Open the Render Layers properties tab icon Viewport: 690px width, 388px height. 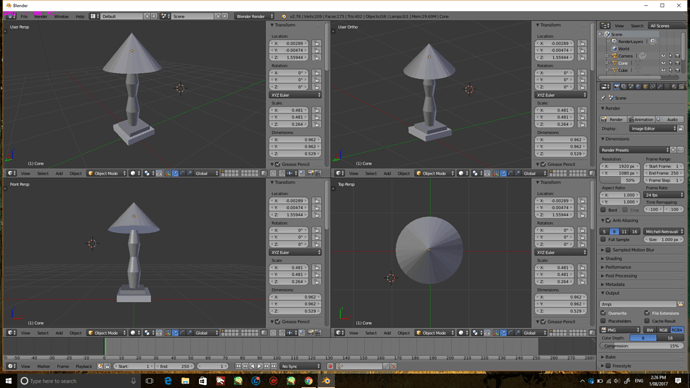624,87
